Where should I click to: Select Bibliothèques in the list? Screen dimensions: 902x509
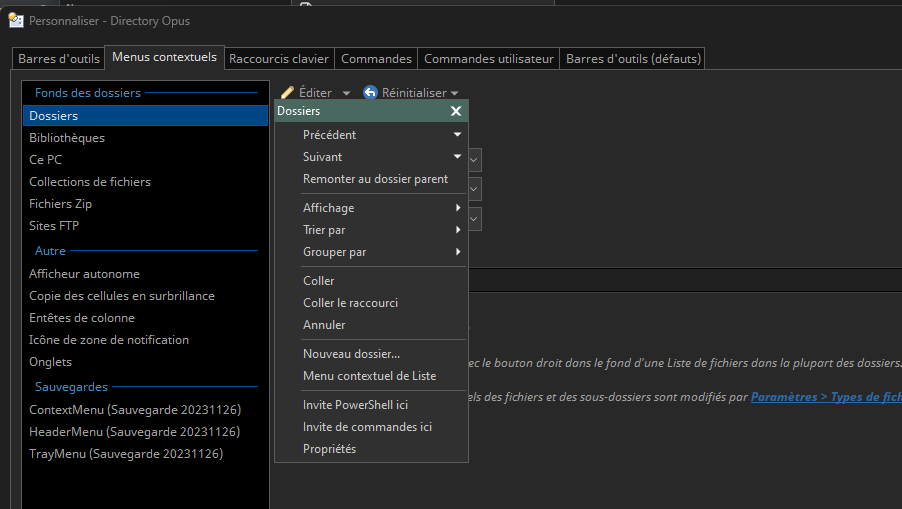(x=146, y=137)
